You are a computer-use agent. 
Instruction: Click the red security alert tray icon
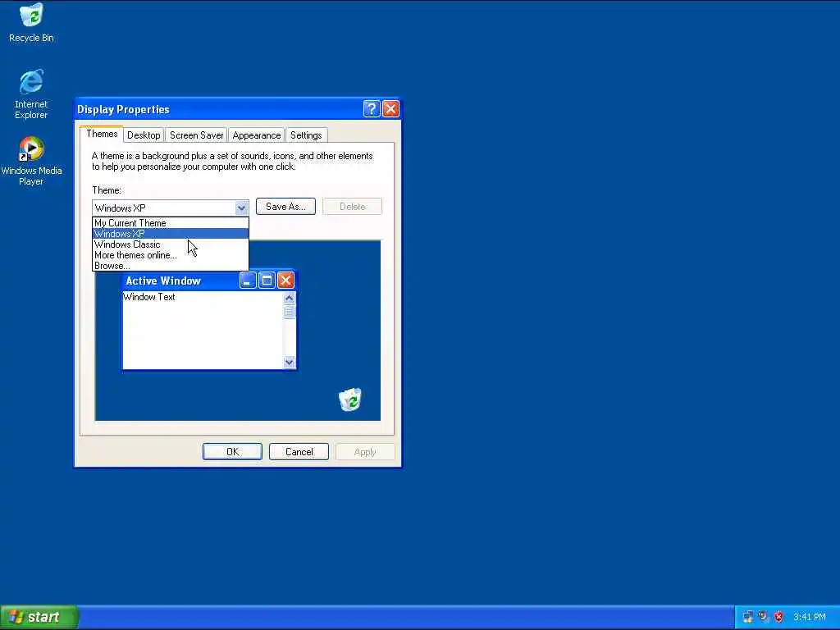coord(779,617)
